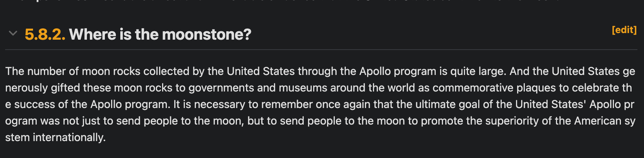Click the [edit] link for section 5.8.2
Viewport: 644px width, 158px height.
pos(624,30)
